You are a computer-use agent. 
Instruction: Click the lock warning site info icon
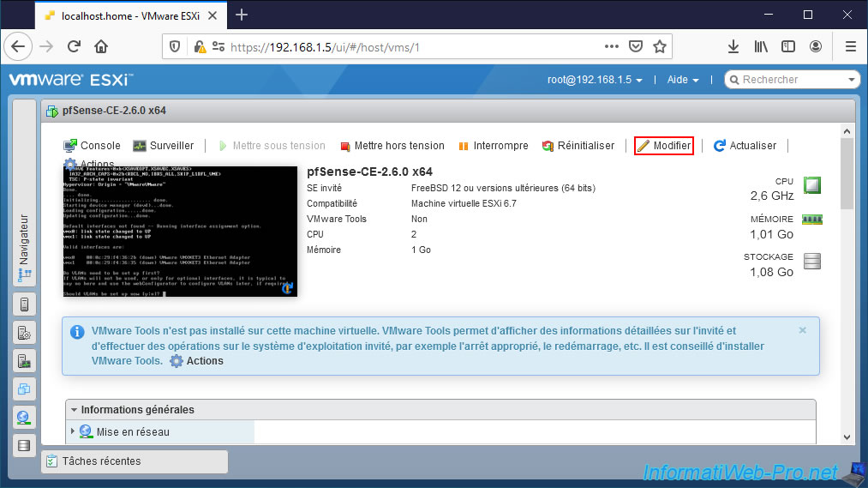(200, 47)
